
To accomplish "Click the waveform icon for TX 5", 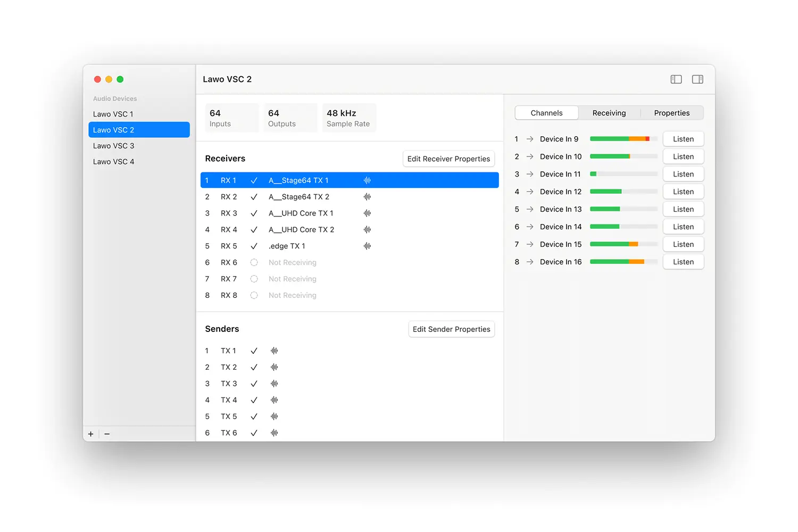I will click(275, 417).
